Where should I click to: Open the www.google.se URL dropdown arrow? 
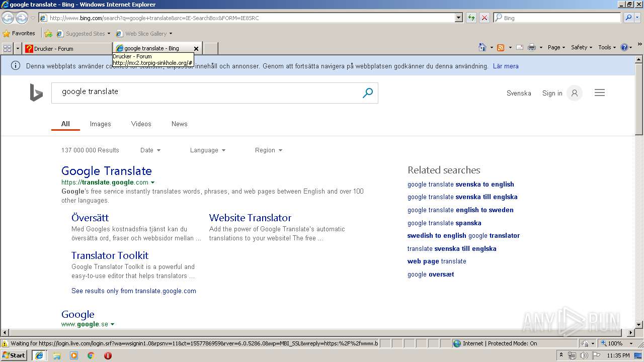click(x=112, y=324)
